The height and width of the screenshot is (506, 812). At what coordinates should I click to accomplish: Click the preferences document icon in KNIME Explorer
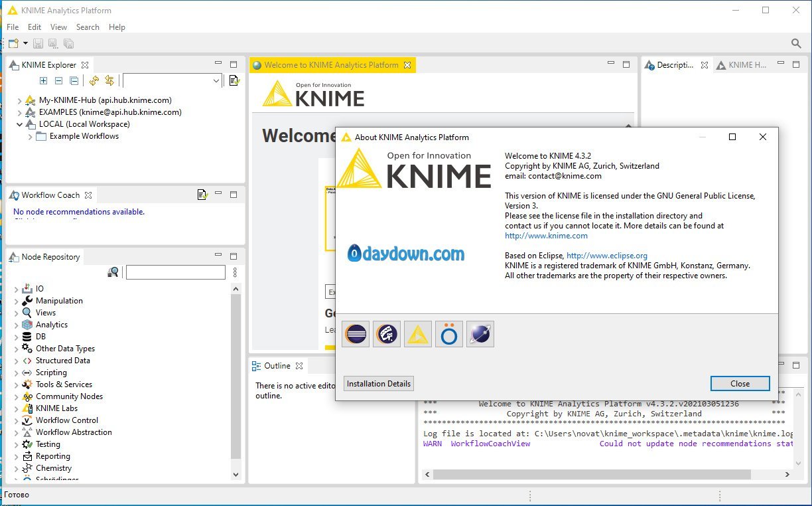tap(234, 80)
